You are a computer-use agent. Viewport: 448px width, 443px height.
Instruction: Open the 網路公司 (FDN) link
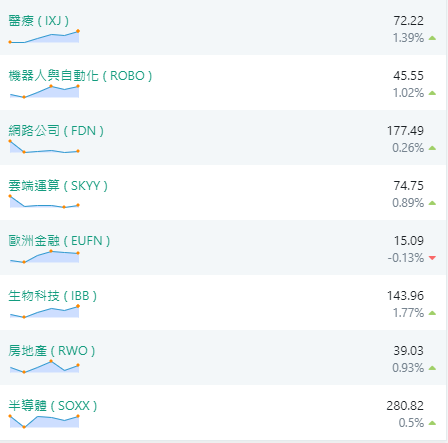coord(56,131)
